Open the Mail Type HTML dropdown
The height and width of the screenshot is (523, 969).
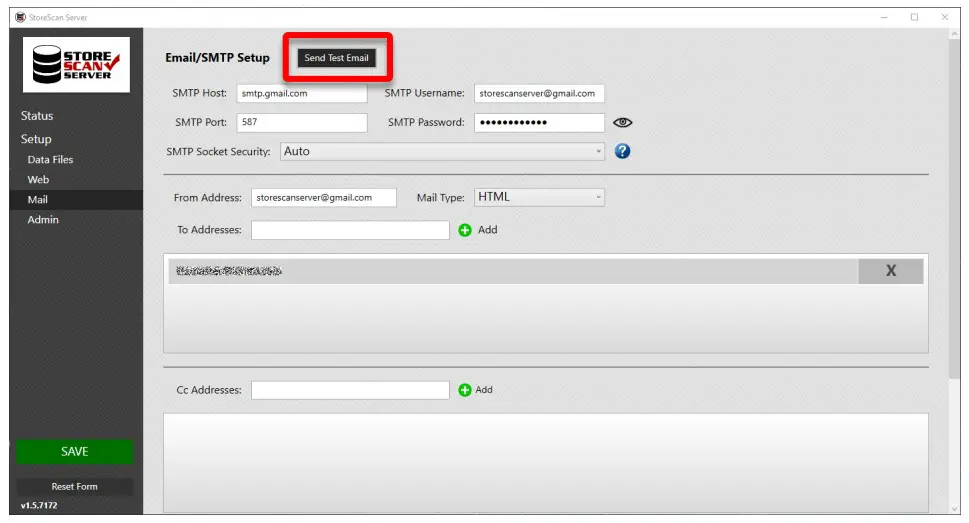[x=540, y=197]
